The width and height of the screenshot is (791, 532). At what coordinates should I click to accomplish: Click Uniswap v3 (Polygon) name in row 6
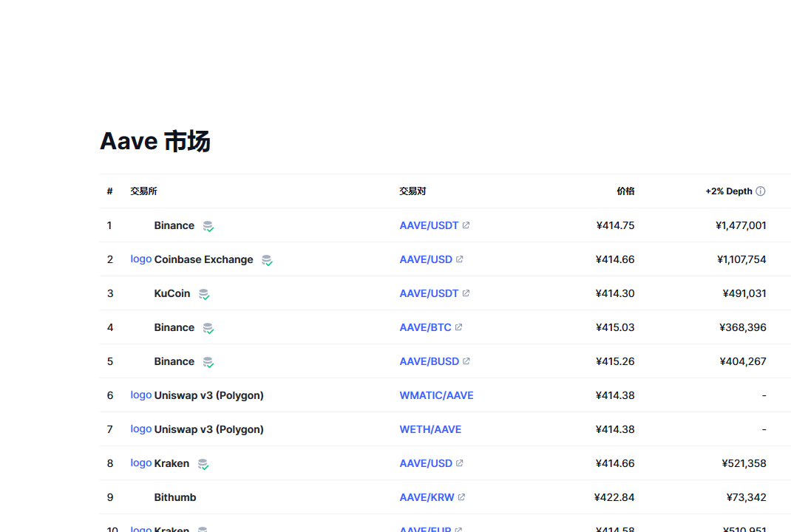209,395
